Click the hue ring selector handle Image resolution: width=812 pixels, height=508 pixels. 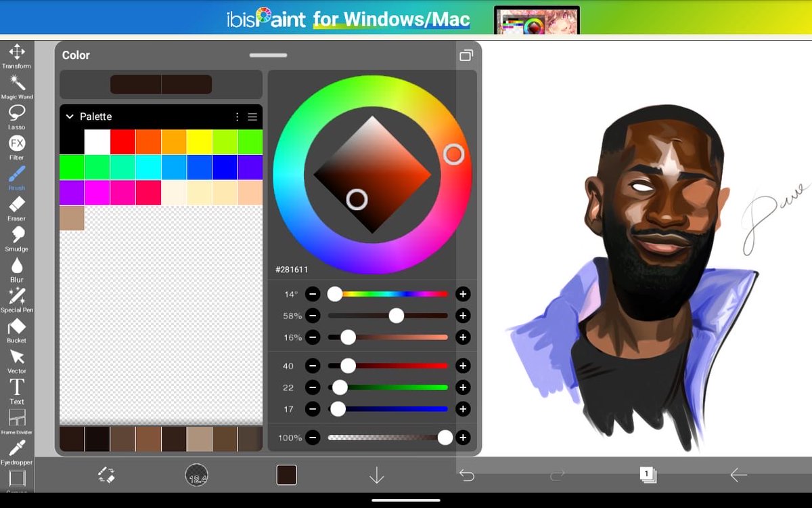(453, 154)
